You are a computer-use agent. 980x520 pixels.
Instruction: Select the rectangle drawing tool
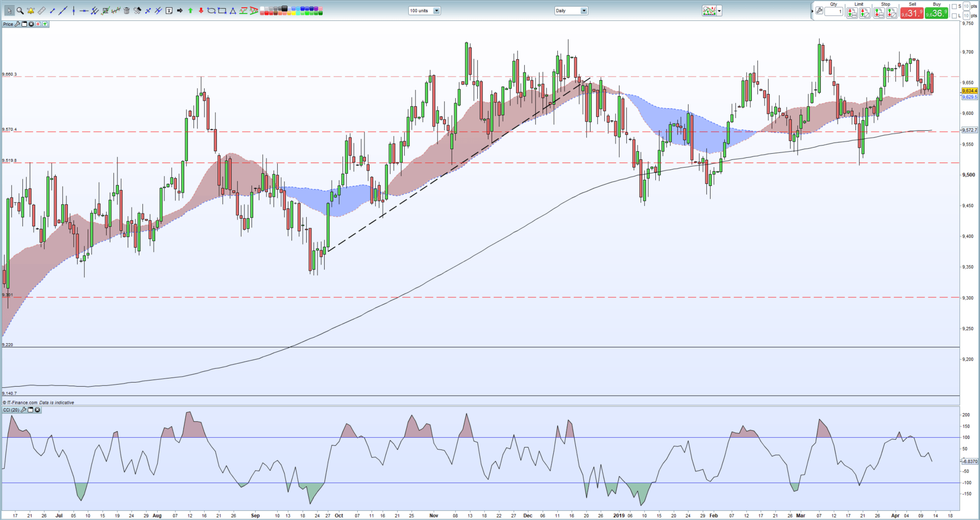click(x=222, y=11)
